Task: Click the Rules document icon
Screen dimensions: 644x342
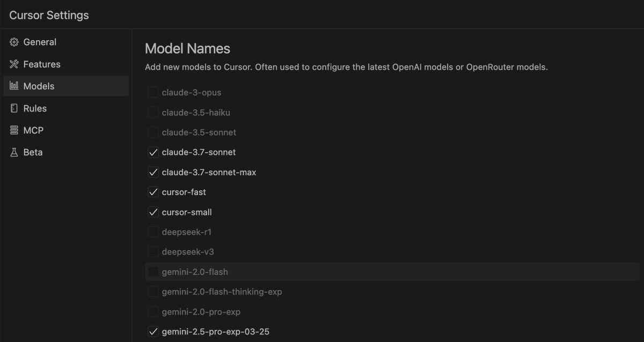Action: tap(14, 108)
